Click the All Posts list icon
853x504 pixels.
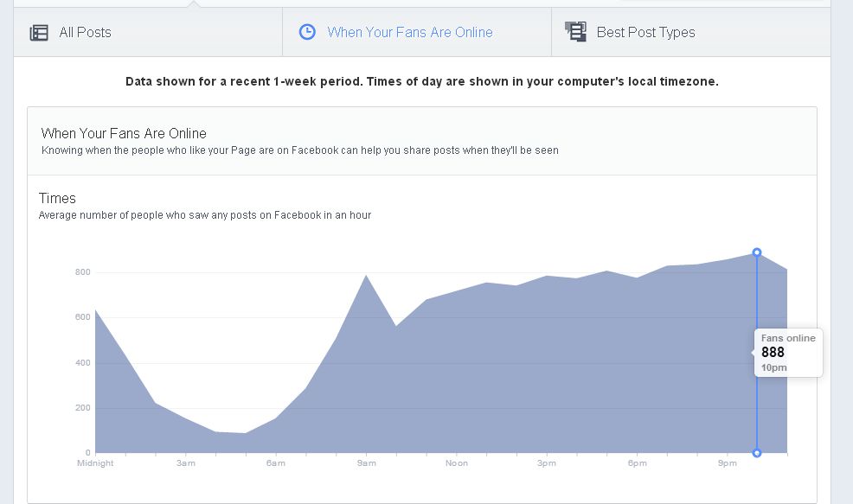pyautogui.click(x=39, y=33)
